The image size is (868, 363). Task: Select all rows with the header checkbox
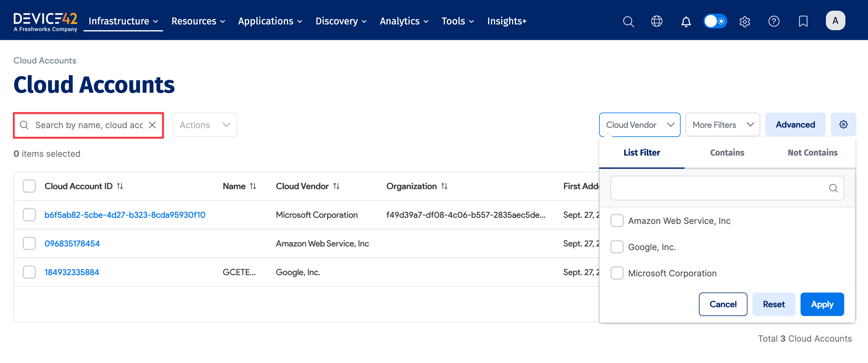(x=29, y=185)
